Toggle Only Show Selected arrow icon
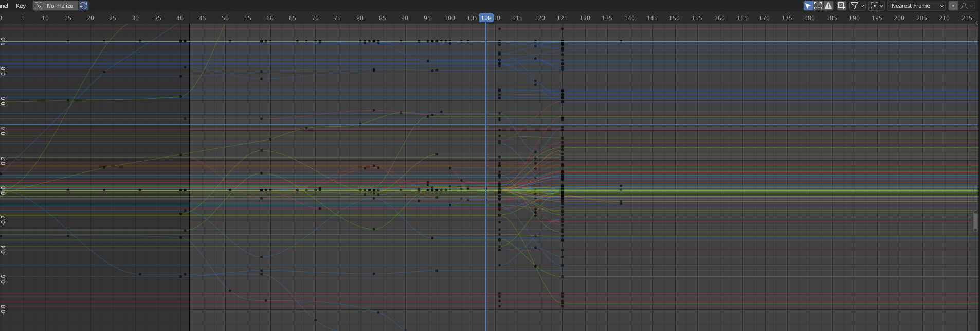The width and height of the screenshot is (980, 331). point(808,6)
